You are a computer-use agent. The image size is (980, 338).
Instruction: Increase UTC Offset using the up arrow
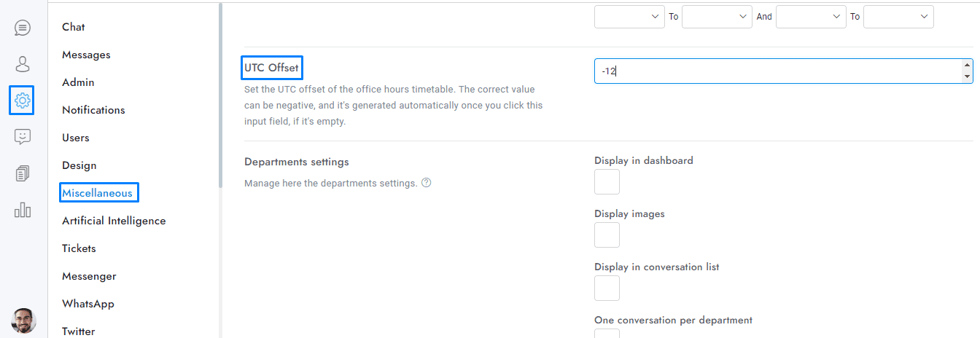967,66
